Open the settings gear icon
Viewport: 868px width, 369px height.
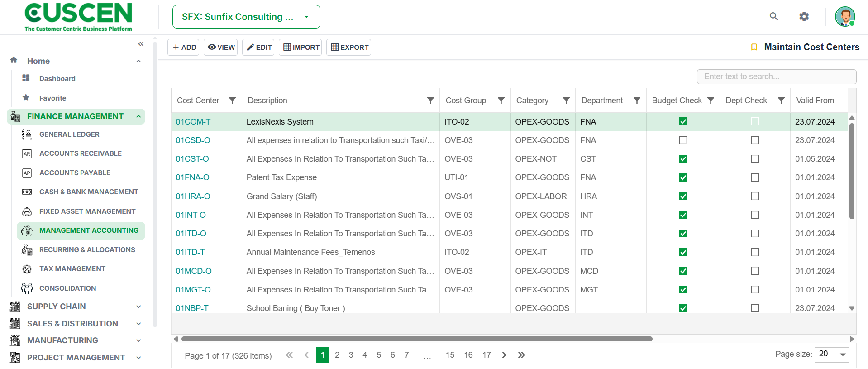pyautogui.click(x=804, y=17)
